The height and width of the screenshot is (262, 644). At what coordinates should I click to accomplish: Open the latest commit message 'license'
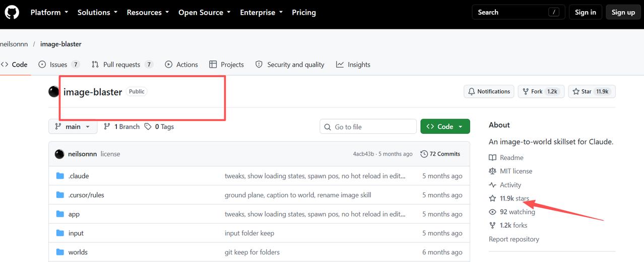[110, 154]
